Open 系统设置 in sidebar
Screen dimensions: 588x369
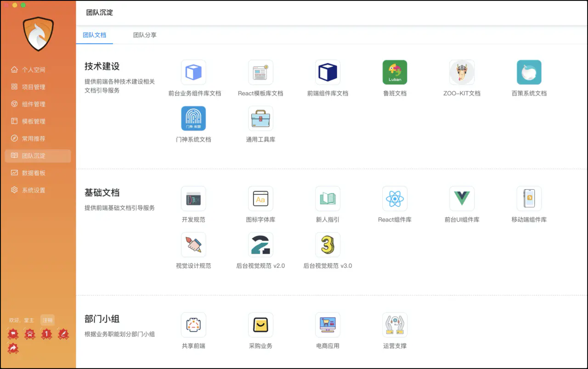[38, 190]
